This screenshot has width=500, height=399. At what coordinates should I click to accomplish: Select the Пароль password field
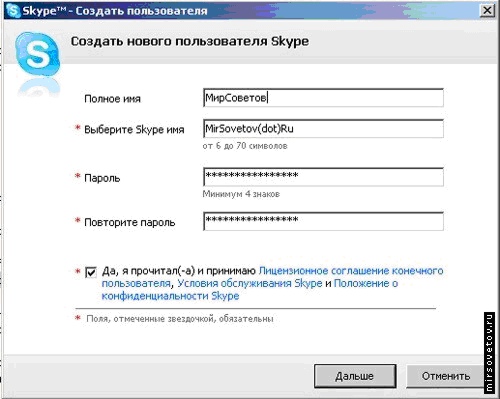pyautogui.click(x=323, y=177)
